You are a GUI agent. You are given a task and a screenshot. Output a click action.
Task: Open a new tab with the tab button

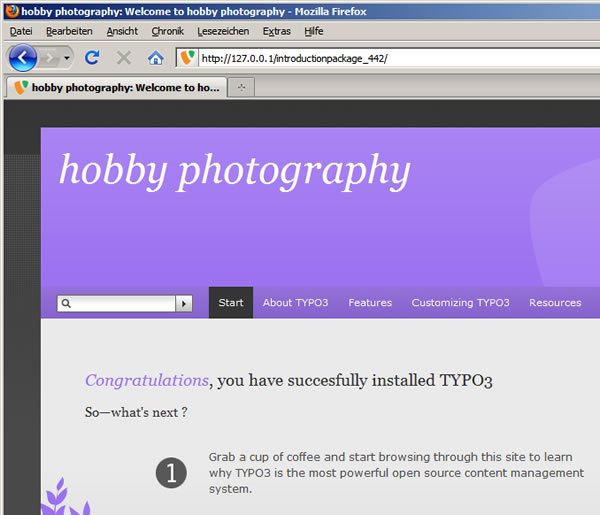[x=241, y=87]
